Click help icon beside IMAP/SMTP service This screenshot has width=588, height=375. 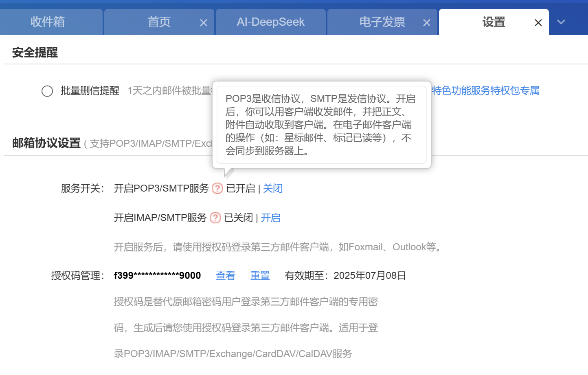[x=215, y=218]
